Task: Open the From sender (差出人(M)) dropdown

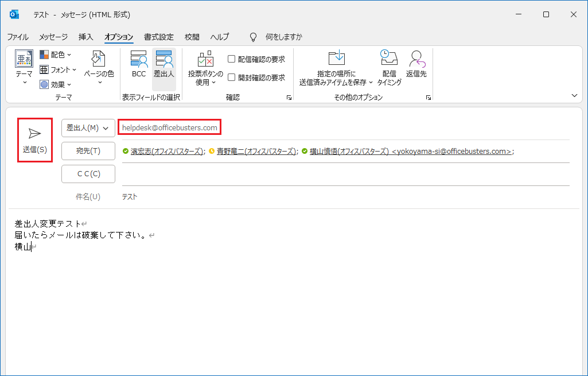Action: (x=88, y=128)
